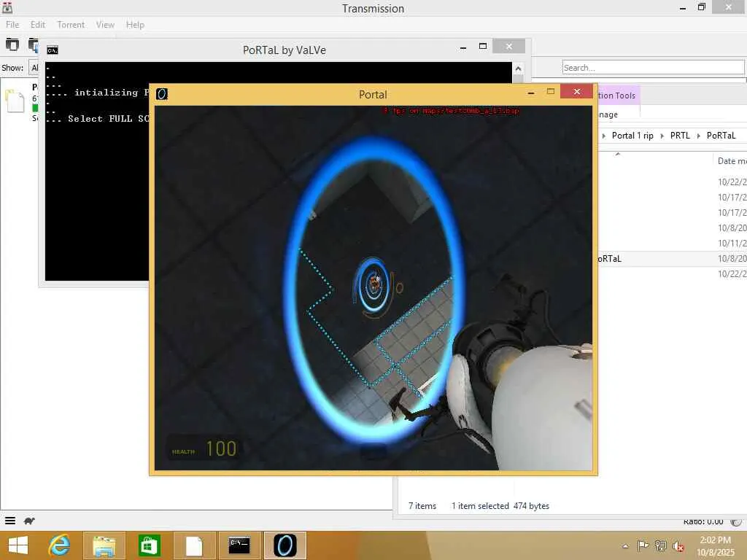Select the torrent file icon in Transmission list
The image size is (747, 560).
(15, 101)
